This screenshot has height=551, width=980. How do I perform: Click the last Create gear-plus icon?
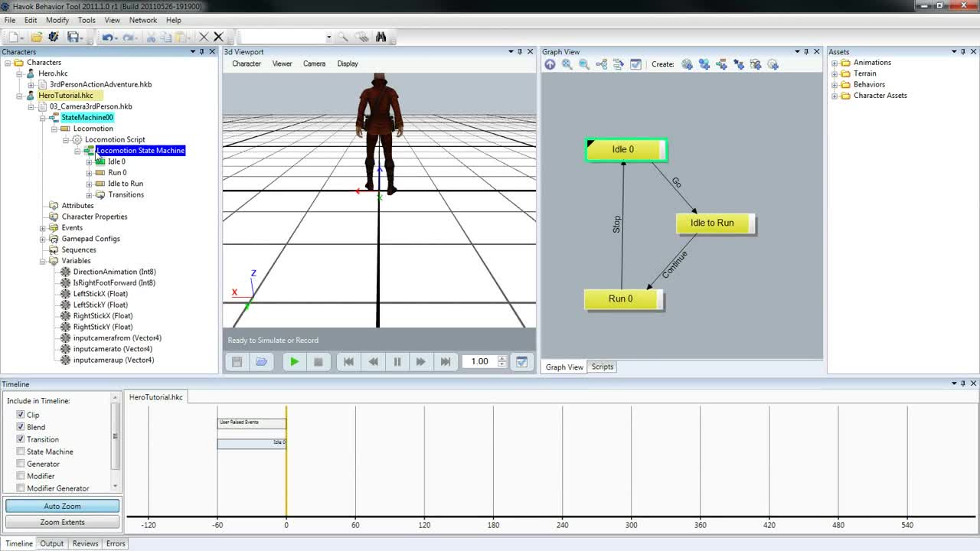tap(773, 64)
